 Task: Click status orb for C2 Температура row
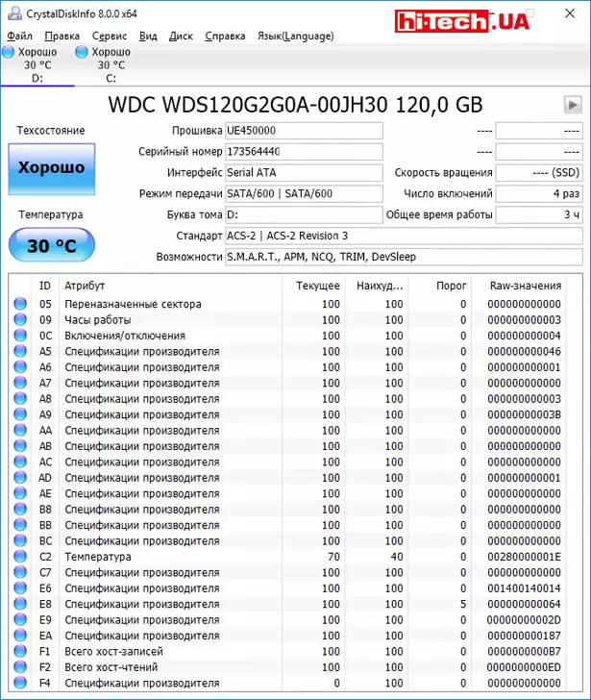[x=20, y=557]
